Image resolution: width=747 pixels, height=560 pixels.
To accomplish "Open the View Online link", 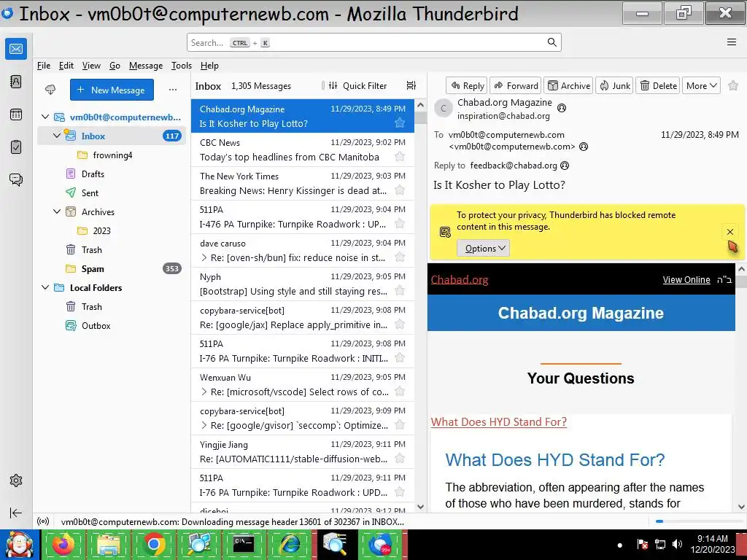I will (x=686, y=279).
